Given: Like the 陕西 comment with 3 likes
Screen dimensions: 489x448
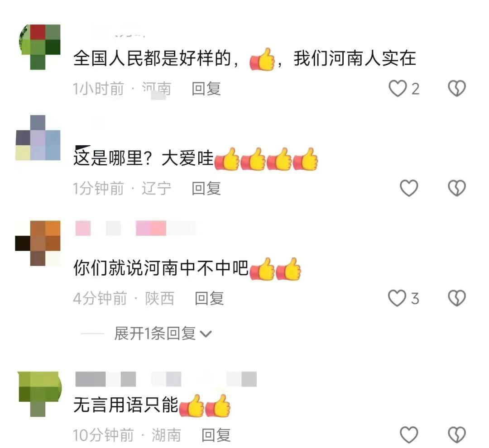Looking at the screenshot, I should point(397,298).
